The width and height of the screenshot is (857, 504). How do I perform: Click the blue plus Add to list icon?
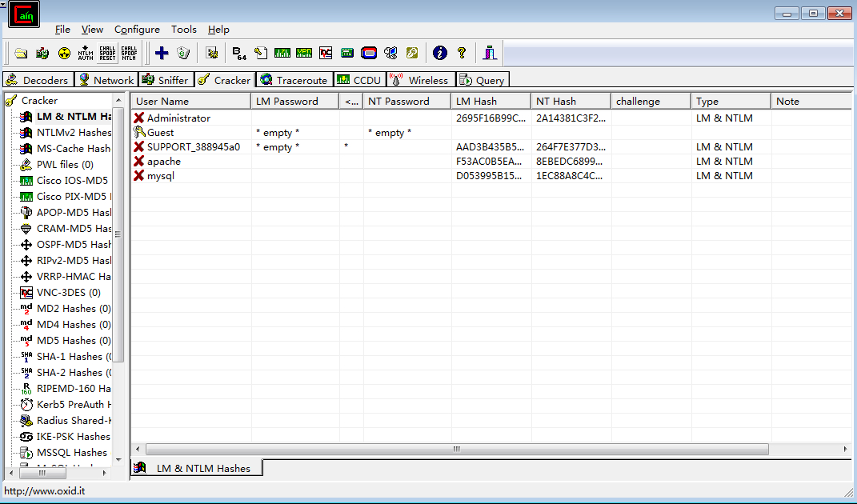click(162, 53)
